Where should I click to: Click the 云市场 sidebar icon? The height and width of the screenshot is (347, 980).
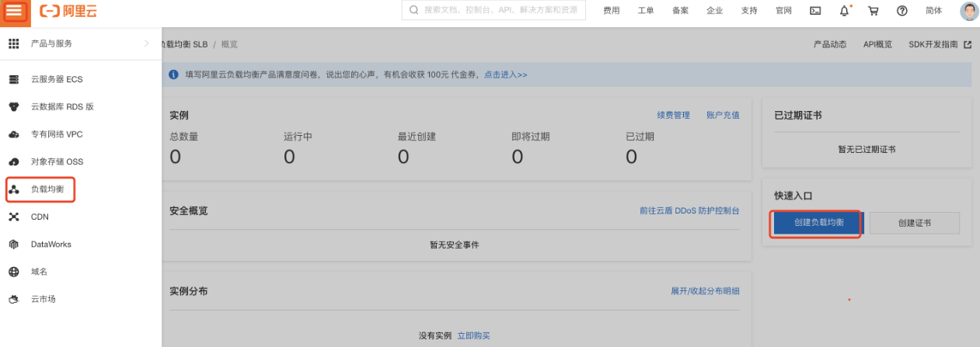tap(14, 299)
